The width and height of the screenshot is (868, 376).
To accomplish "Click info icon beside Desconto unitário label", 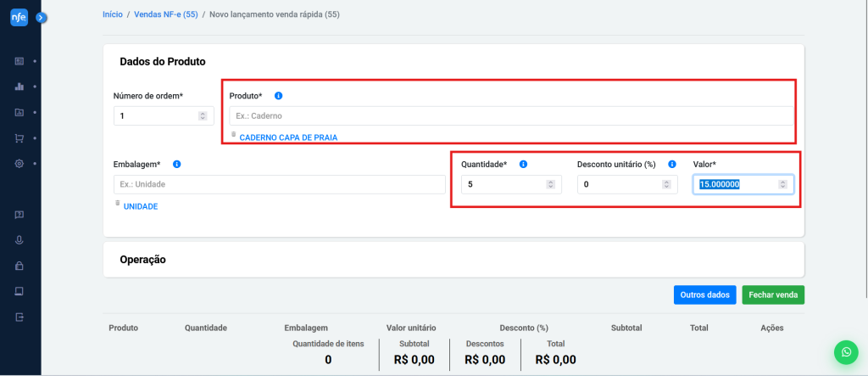I will (671, 164).
